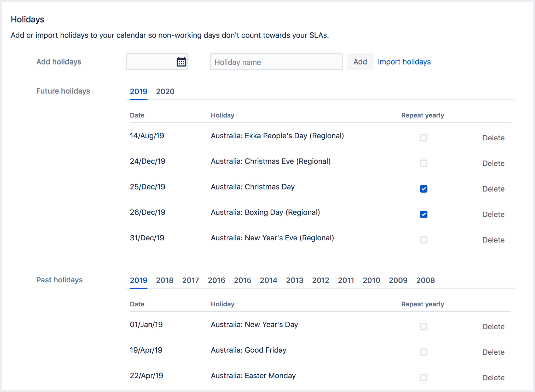Delete the Christmas Day holiday
The width and height of the screenshot is (535, 392).
(x=493, y=189)
